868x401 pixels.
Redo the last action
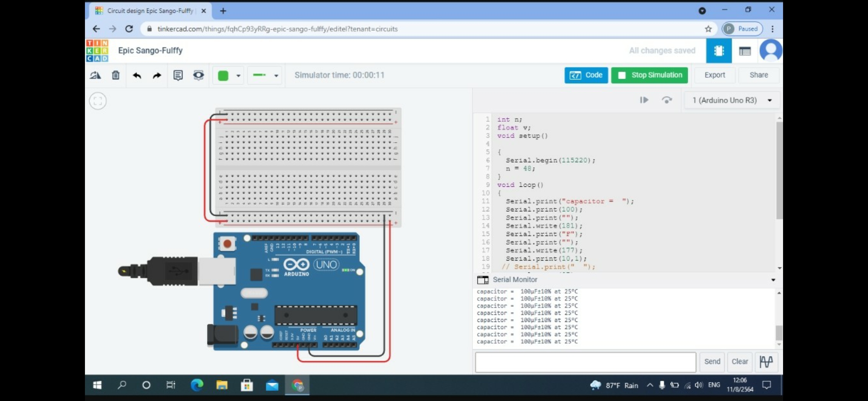[157, 75]
